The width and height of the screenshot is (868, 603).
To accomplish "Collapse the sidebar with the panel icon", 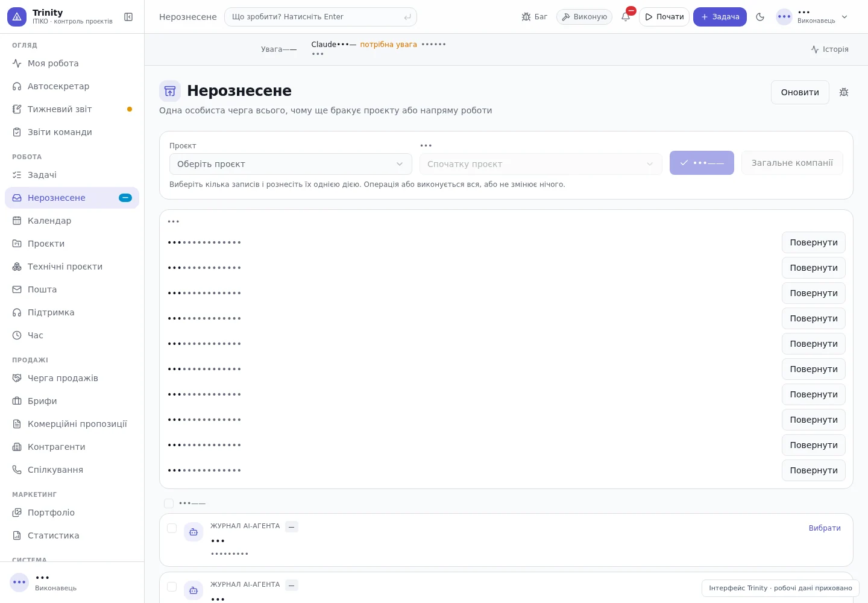I will tap(128, 17).
